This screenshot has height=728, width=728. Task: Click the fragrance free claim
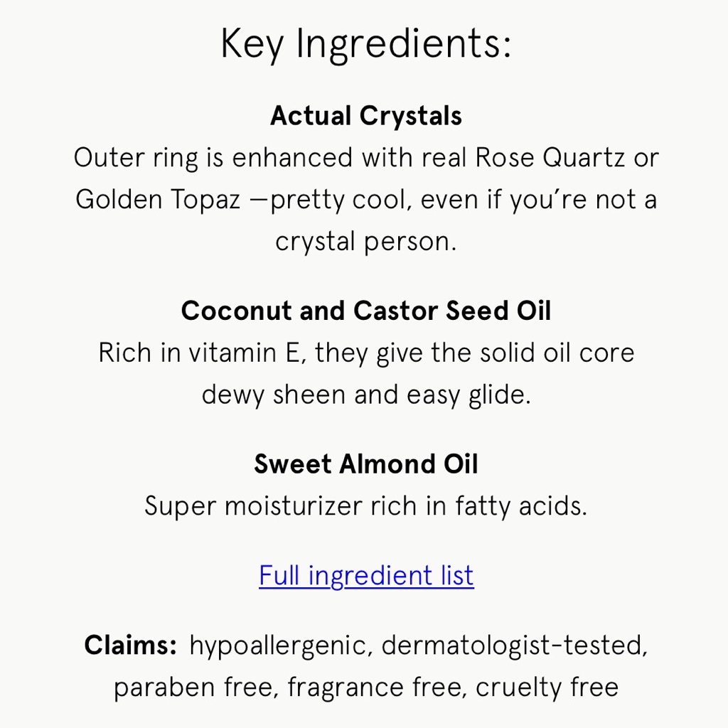[378, 687]
